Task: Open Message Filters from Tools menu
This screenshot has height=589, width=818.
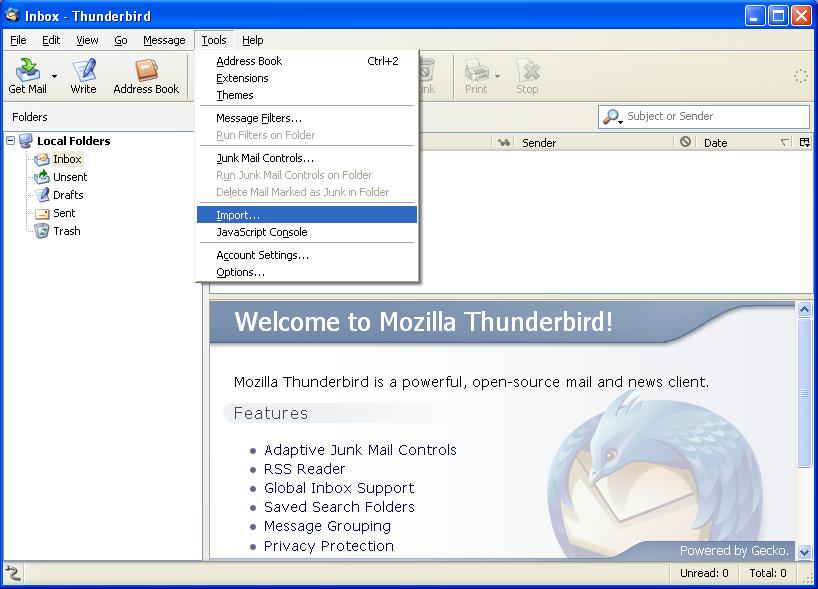Action: click(307, 118)
